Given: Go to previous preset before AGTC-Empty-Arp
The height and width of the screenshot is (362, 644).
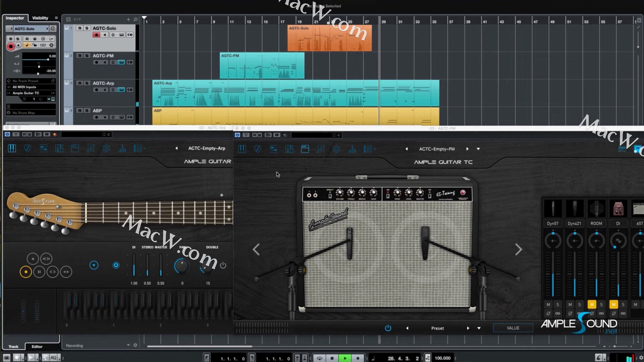Looking at the screenshot, I should [x=176, y=148].
